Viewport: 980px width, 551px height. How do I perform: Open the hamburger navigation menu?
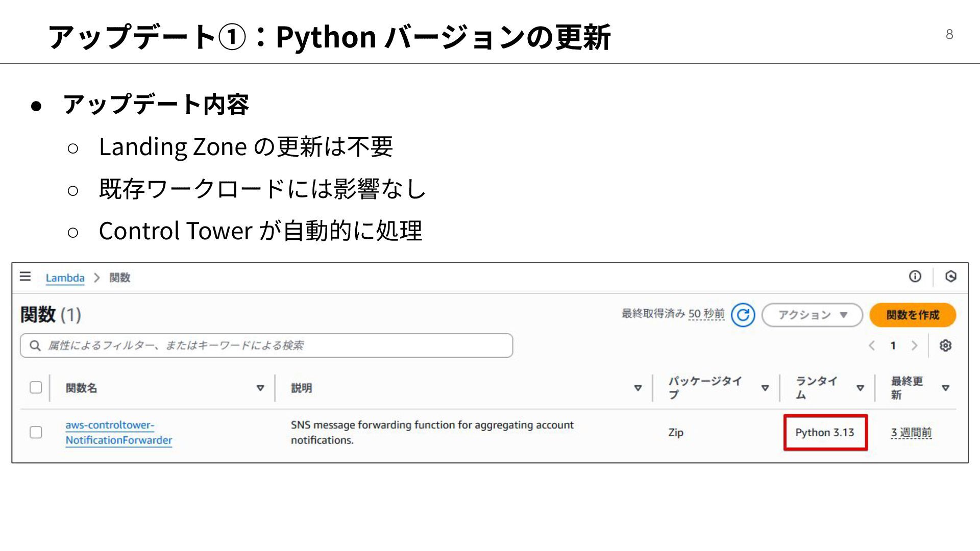[25, 277]
